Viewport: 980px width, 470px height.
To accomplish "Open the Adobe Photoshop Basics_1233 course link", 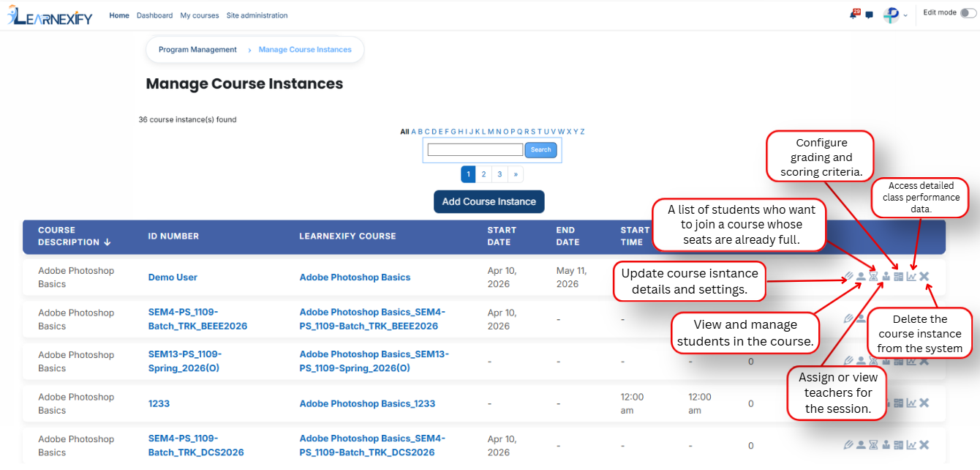I will (x=367, y=403).
